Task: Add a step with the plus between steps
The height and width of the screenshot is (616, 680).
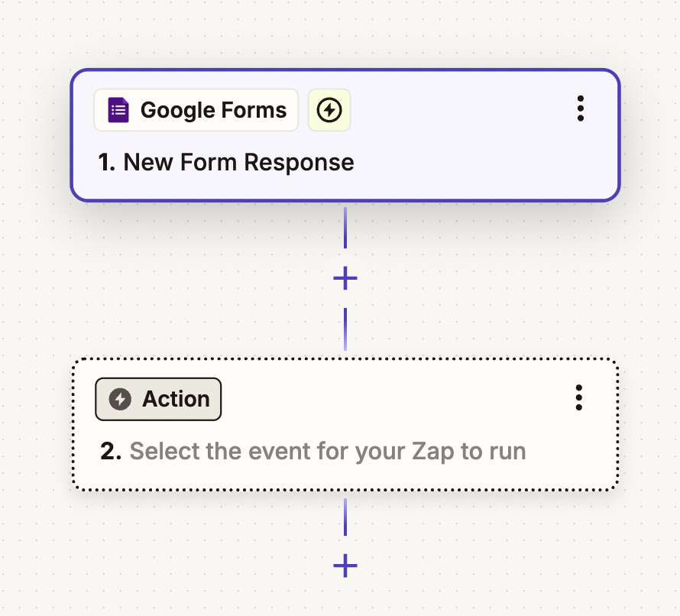Action: tap(345, 278)
